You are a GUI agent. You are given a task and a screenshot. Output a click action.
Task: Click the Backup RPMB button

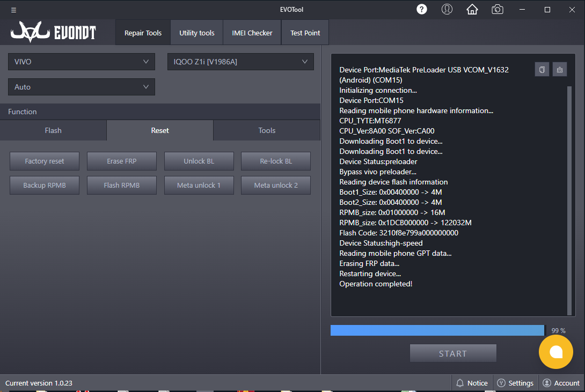point(45,185)
